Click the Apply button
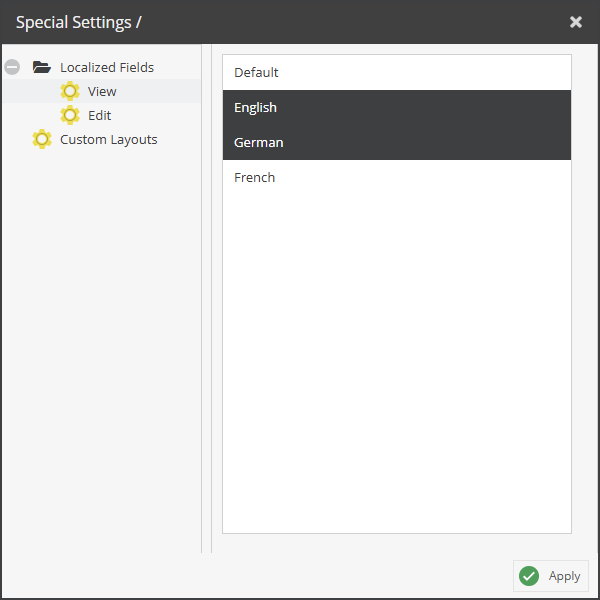The height and width of the screenshot is (600, 600). point(551,576)
